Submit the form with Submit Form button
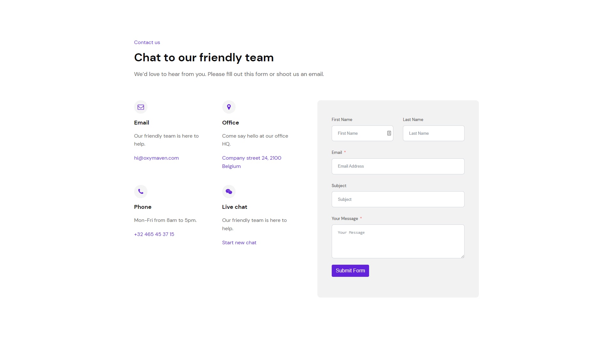The image size is (613, 364). point(350,271)
